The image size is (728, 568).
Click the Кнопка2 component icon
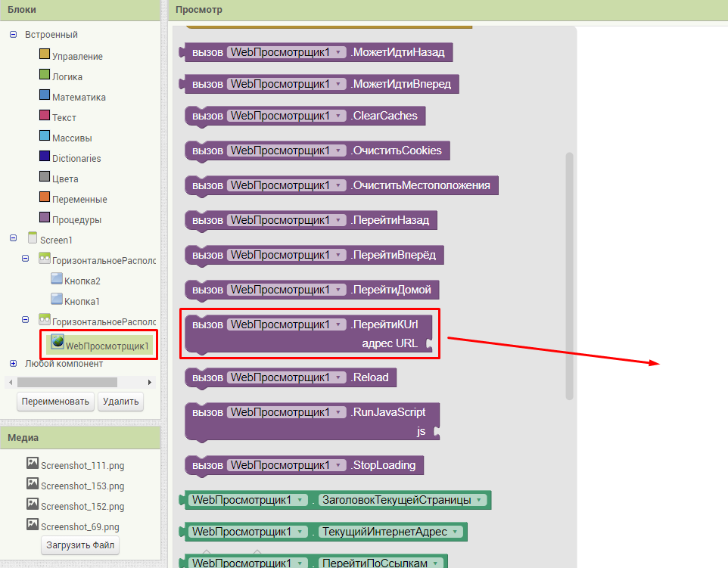click(x=56, y=280)
